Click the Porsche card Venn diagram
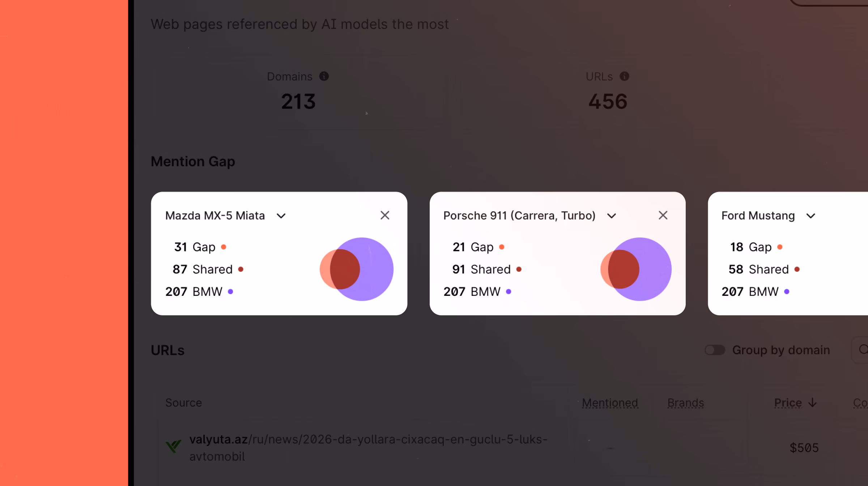This screenshot has width=868, height=486. (x=635, y=269)
